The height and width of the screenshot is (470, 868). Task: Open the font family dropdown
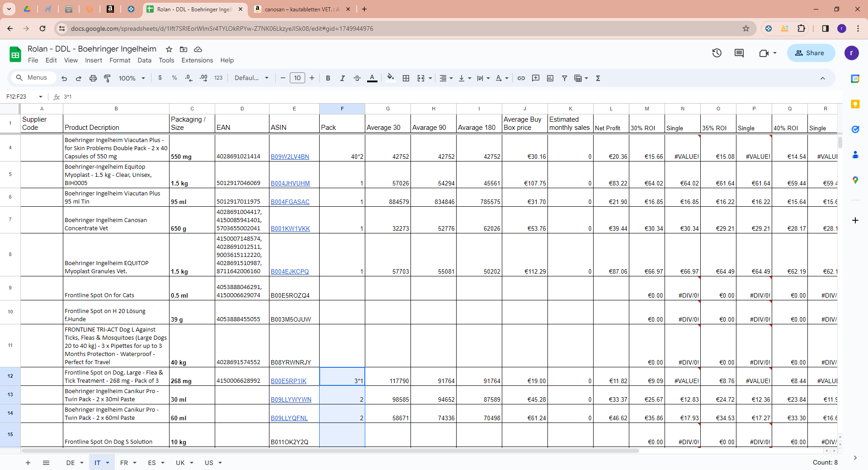click(x=251, y=78)
